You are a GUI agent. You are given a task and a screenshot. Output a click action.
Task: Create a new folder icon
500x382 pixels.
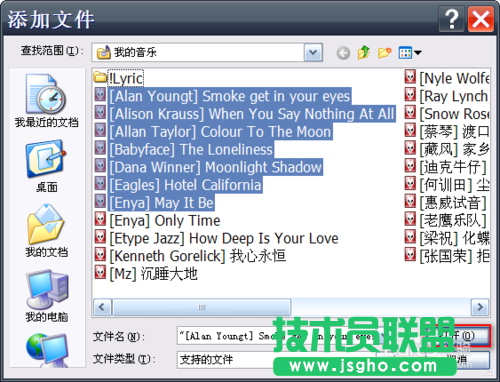(384, 52)
